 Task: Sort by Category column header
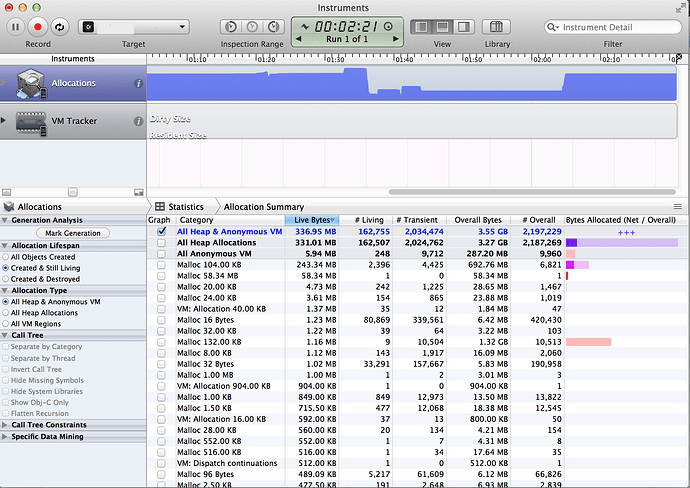point(231,220)
